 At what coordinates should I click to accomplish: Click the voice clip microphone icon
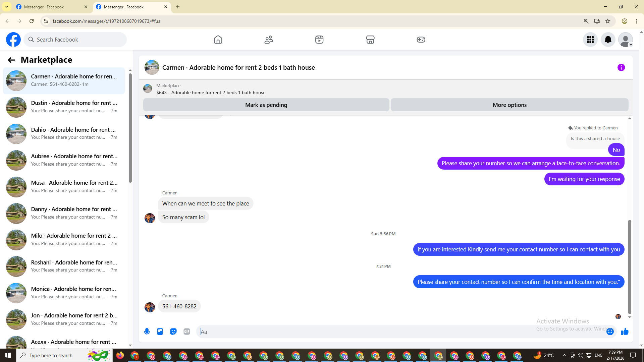tap(147, 331)
